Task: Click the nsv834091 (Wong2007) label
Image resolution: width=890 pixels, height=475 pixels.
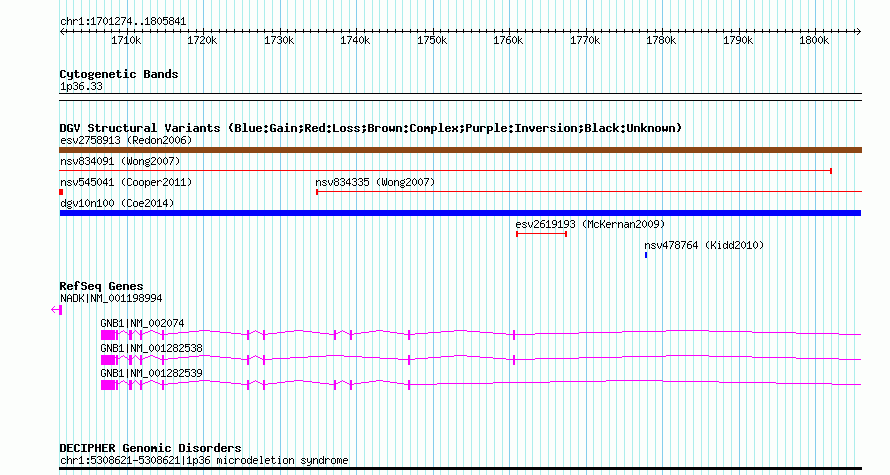Action: (x=120, y=161)
